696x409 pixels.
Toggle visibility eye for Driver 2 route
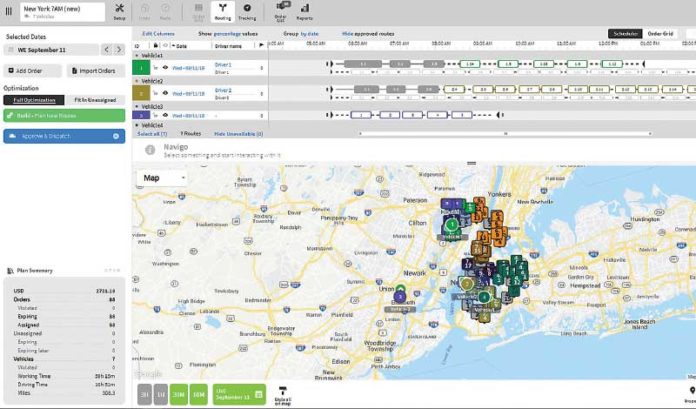[165, 92]
